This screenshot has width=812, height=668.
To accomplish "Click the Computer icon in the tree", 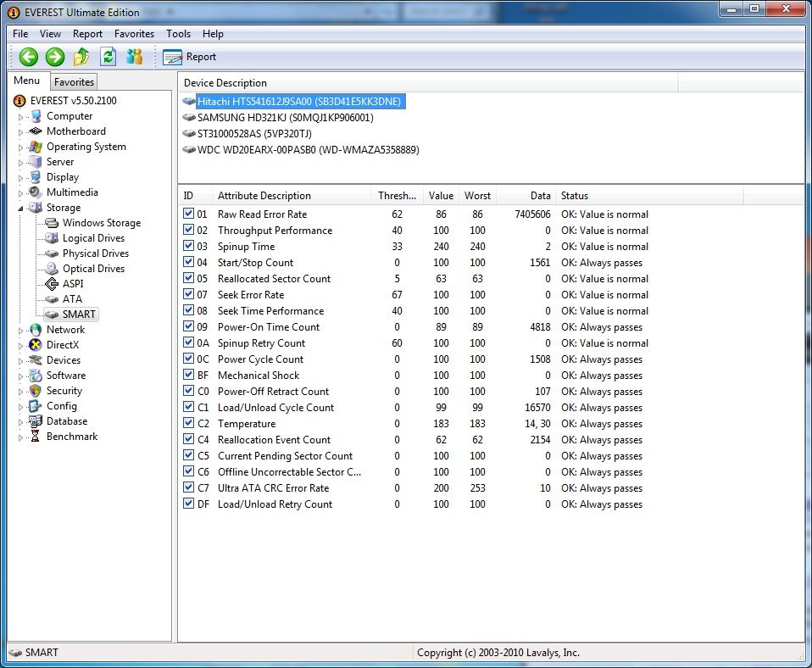I will pos(36,116).
